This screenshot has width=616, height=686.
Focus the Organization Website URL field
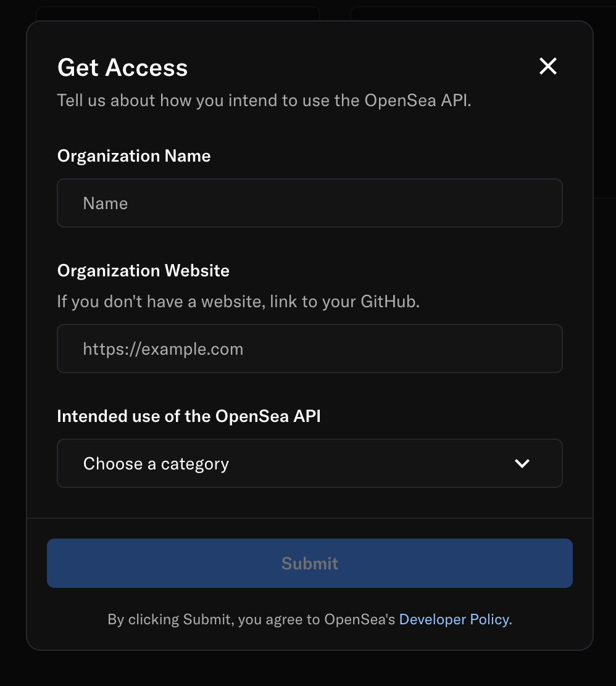click(x=309, y=349)
